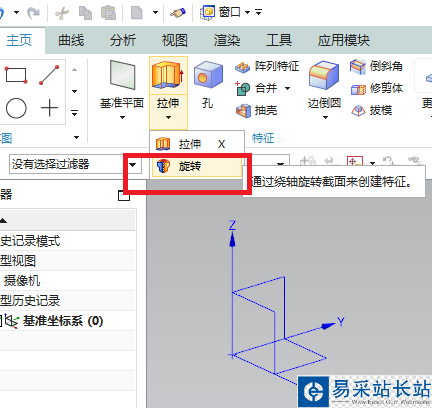The width and height of the screenshot is (432, 408).
Task: Click 阵列特征 pattern feature
Action: 267,66
